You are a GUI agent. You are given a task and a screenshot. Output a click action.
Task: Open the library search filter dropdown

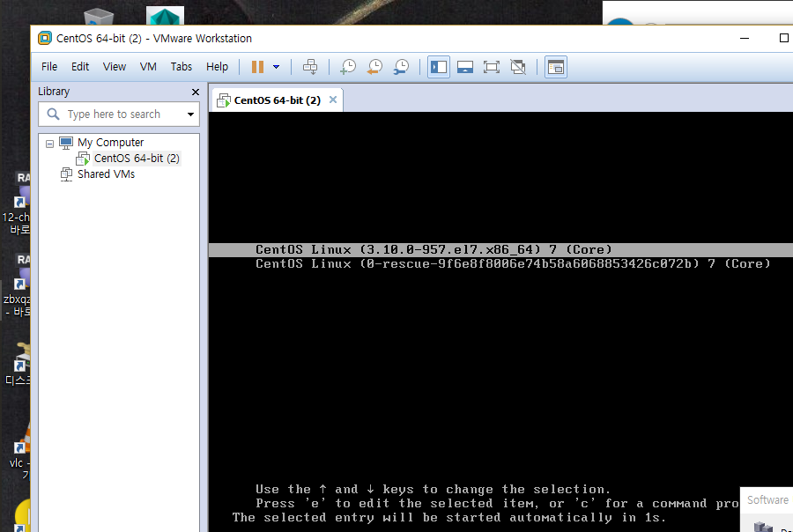190,115
